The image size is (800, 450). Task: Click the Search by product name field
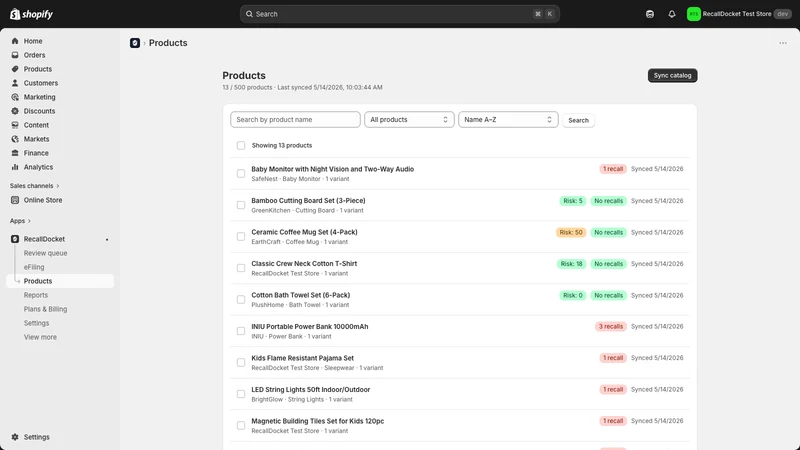(x=295, y=120)
